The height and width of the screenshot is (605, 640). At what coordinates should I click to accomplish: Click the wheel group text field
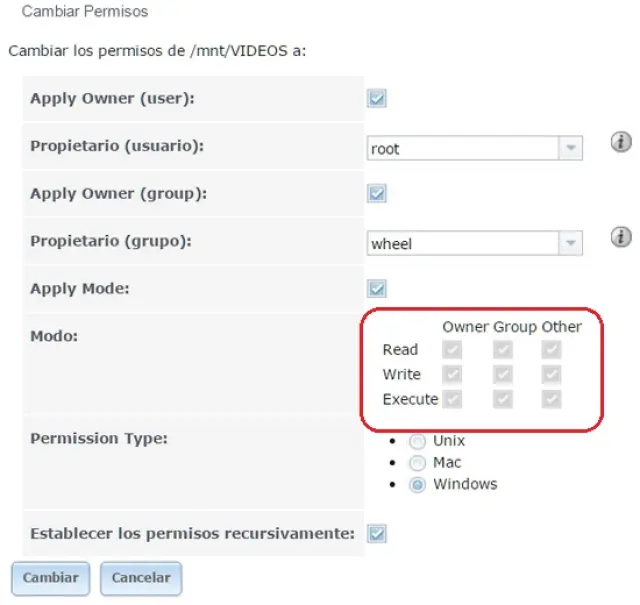[462, 243]
